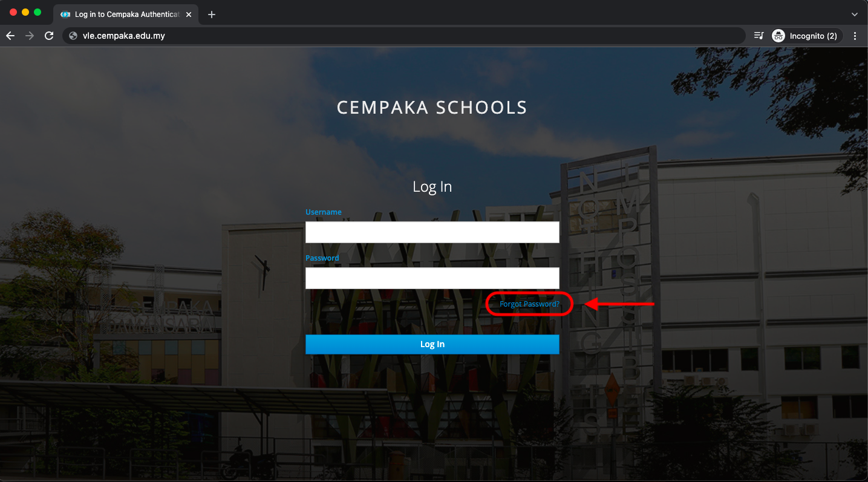The width and height of the screenshot is (868, 482).
Task: Open Chrome three-dot menu
Action: 855,36
